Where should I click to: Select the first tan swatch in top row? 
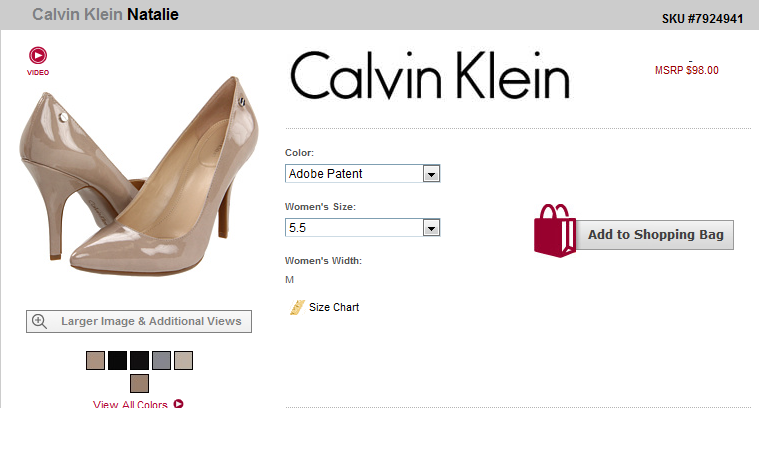95,360
